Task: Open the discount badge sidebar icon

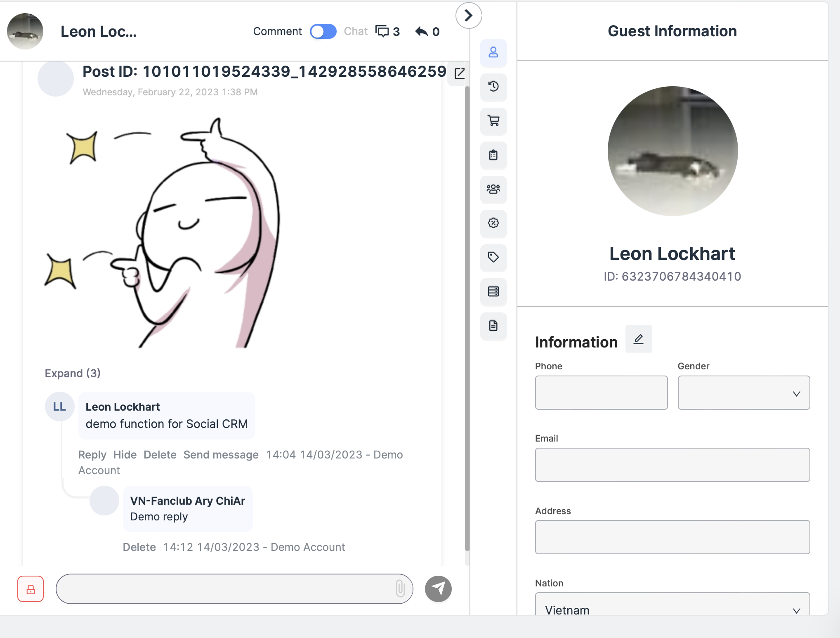Action: [493, 223]
